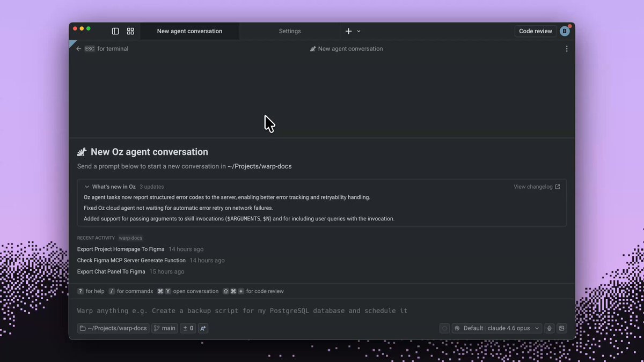Open the View changelog link

tap(537, 187)
